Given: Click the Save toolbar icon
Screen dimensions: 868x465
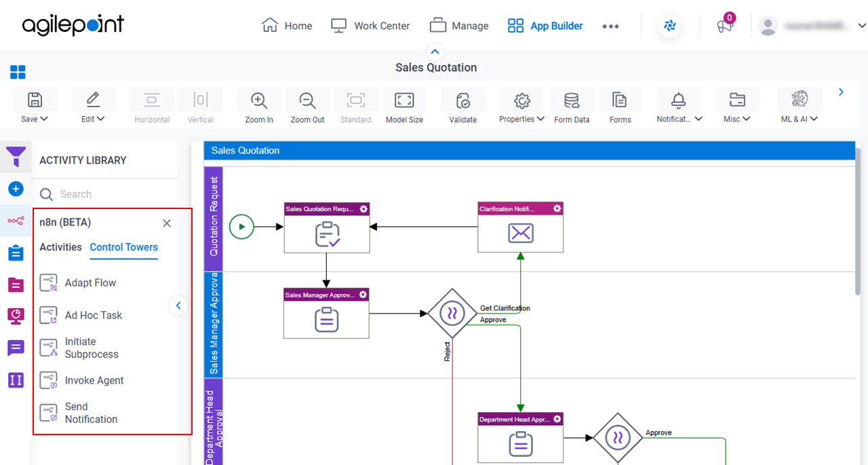Looking at the screenshot, I should [35, 100].
